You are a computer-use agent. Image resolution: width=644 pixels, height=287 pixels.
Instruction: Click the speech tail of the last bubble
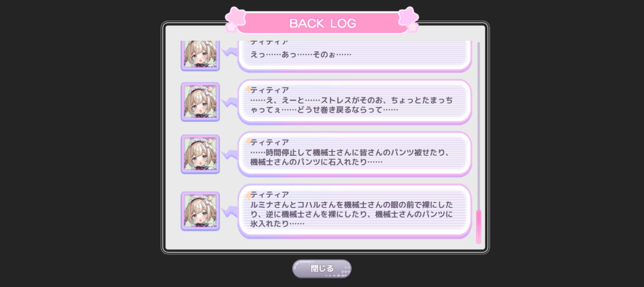coord(230,212)
